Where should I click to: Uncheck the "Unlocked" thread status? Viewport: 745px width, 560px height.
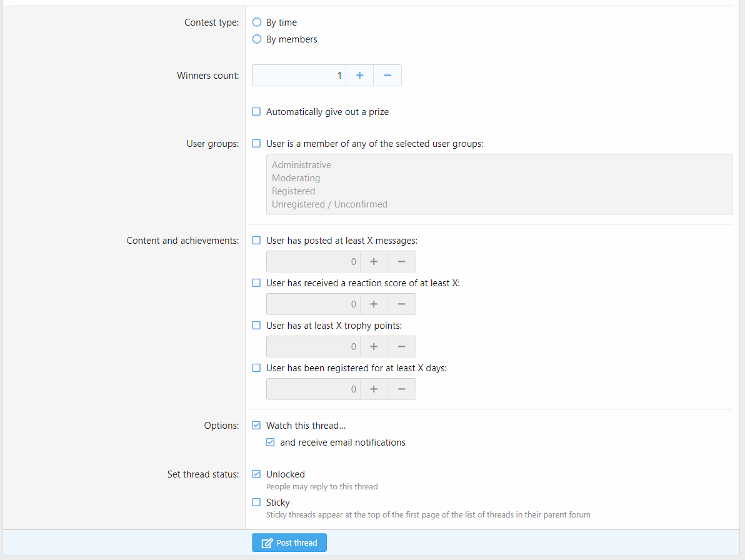click(x=256, y=474)
